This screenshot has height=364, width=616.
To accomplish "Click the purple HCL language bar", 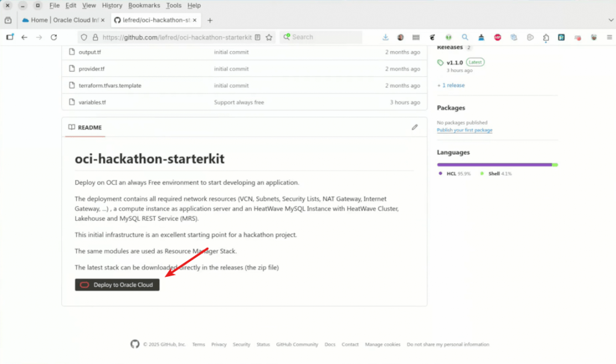I will [x=494, y=165].
